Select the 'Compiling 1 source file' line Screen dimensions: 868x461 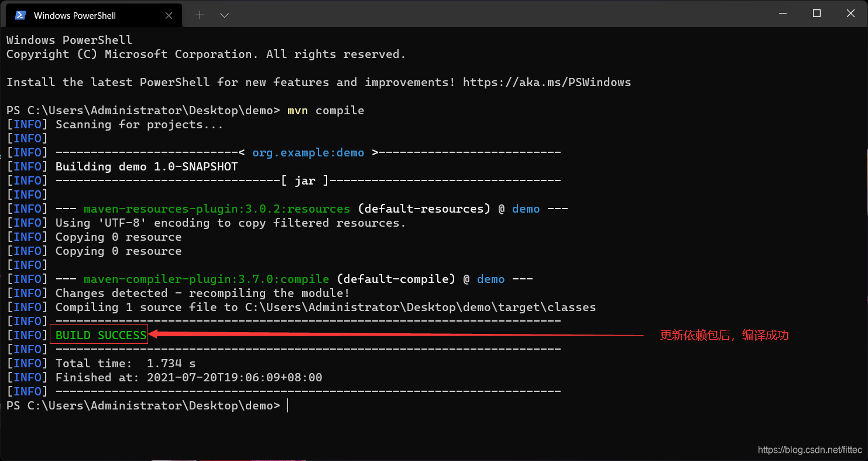(325, 308)
